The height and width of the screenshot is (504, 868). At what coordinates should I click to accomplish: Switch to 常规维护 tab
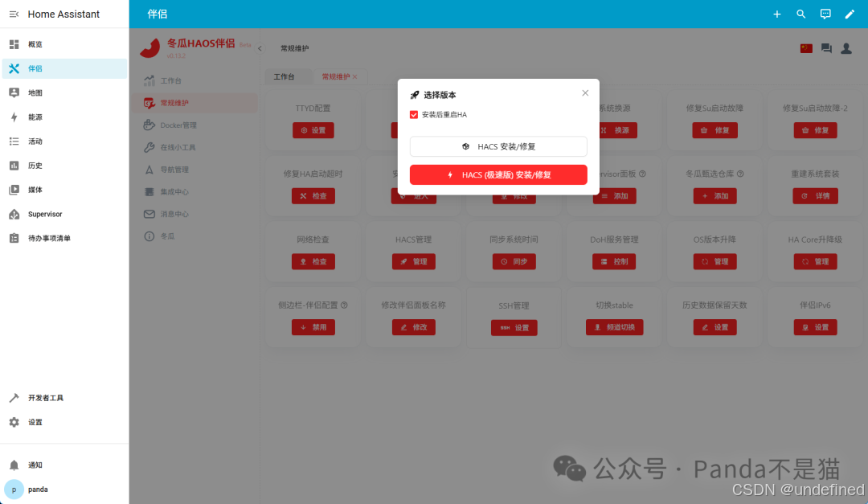pyautogui.click(x=335, y=77)
